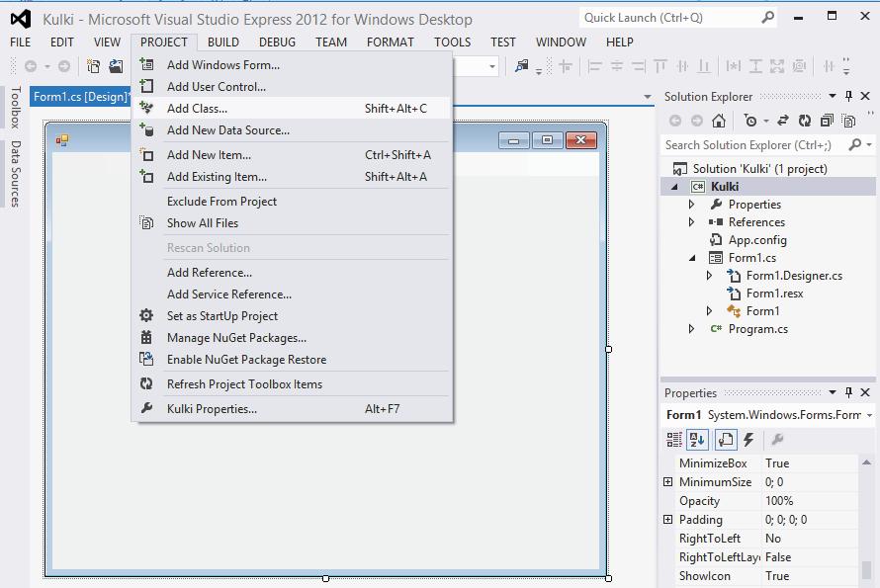The image size is (880, 588).
Task: Click the New Project toolbar icon
Action: (93, 66)
